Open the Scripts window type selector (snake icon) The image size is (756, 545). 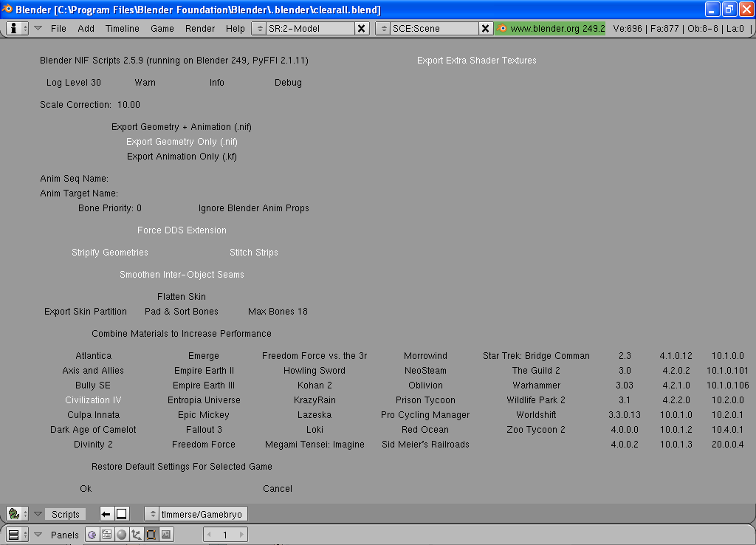(18, 514)
